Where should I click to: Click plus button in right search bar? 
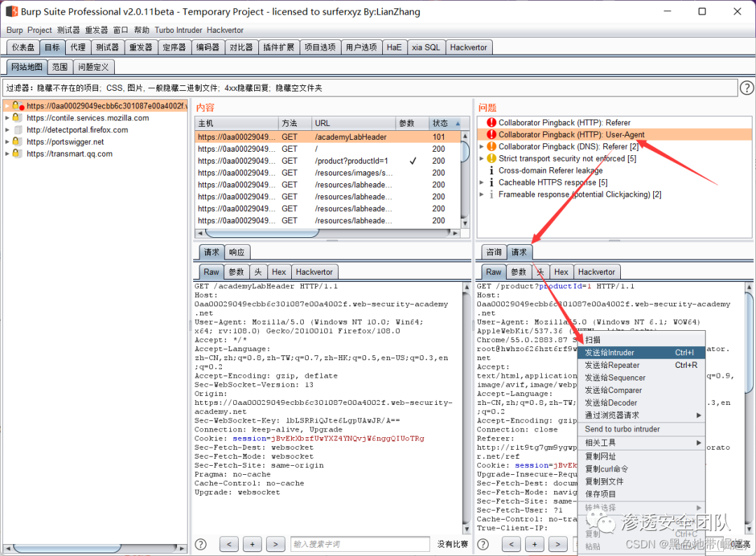pyautogui.click(x=534, y=544)
